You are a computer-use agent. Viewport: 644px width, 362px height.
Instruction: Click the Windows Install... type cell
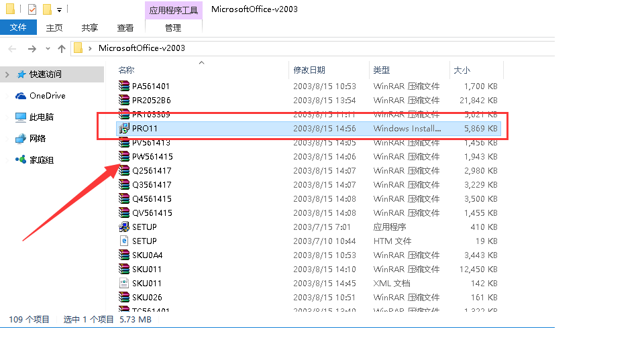tap(407, 129)
